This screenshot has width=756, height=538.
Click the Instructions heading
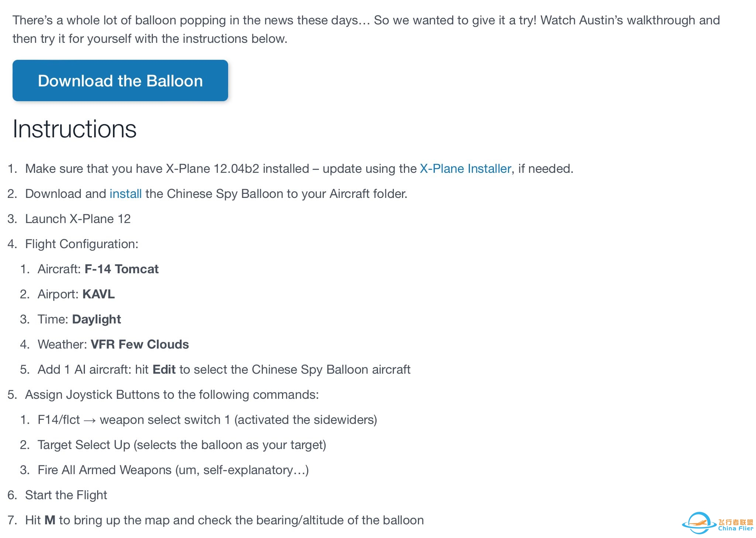[x=75, y=129]
